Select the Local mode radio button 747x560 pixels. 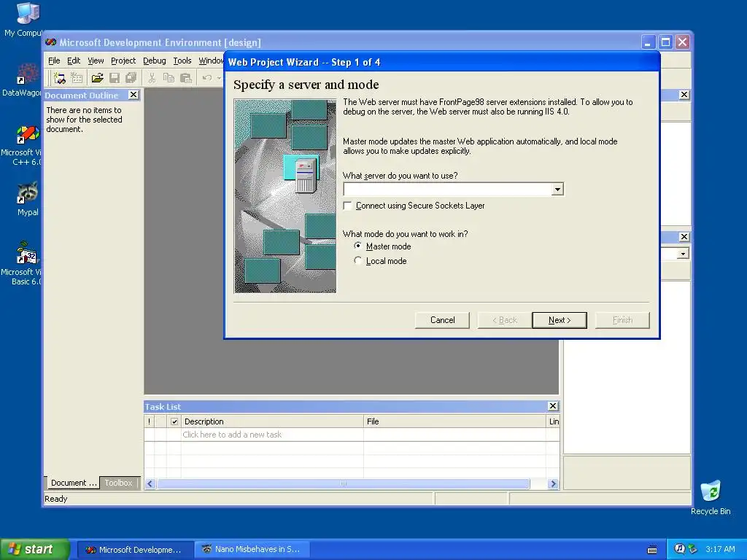tap(357, 260)
